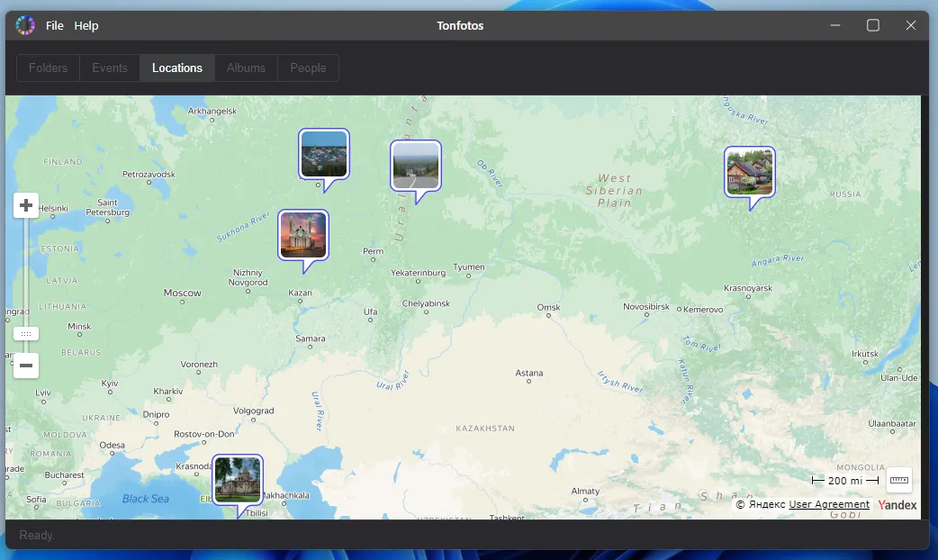Viewport: 938px width, 560px height.
Task: Open the Help menu
Action: point(86,26)
